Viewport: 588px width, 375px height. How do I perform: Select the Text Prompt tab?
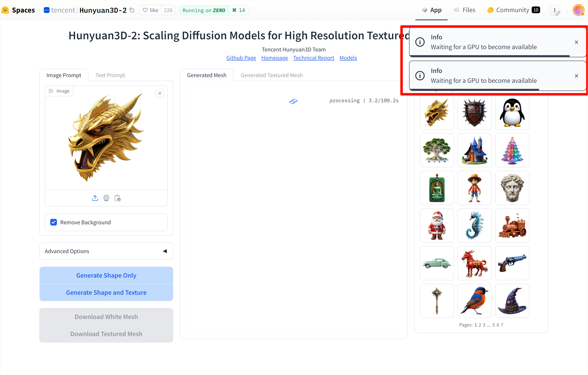coord(110,75)
